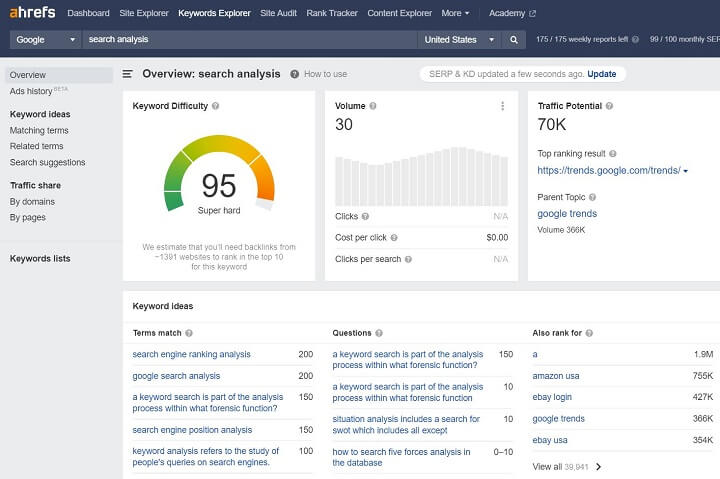Click the Top ranking result help icon
Viewport: 720px width, 479px height.
pos(613,154)
